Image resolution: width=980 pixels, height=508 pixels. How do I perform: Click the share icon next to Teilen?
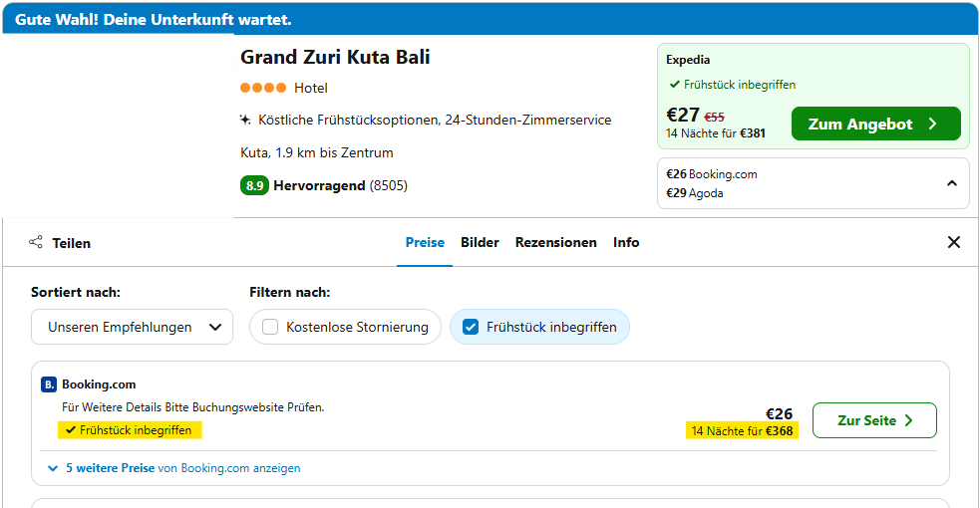36,242
